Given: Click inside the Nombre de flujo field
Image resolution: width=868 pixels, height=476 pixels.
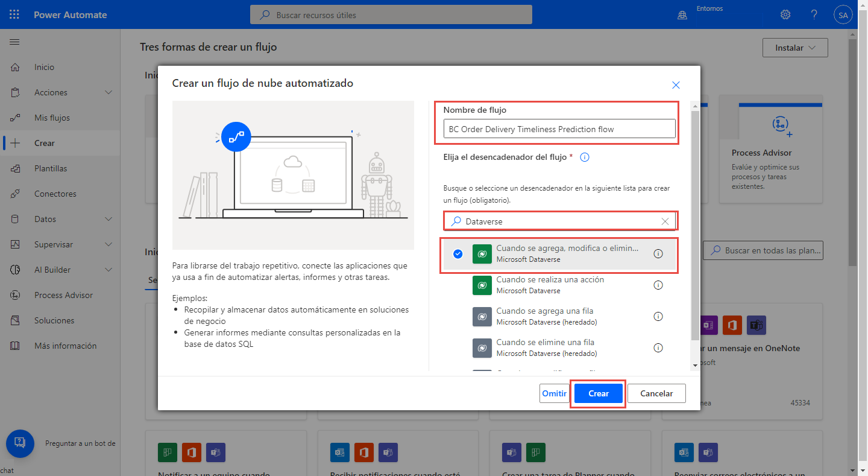Looking at the screenshot, I should pos(559,129).
